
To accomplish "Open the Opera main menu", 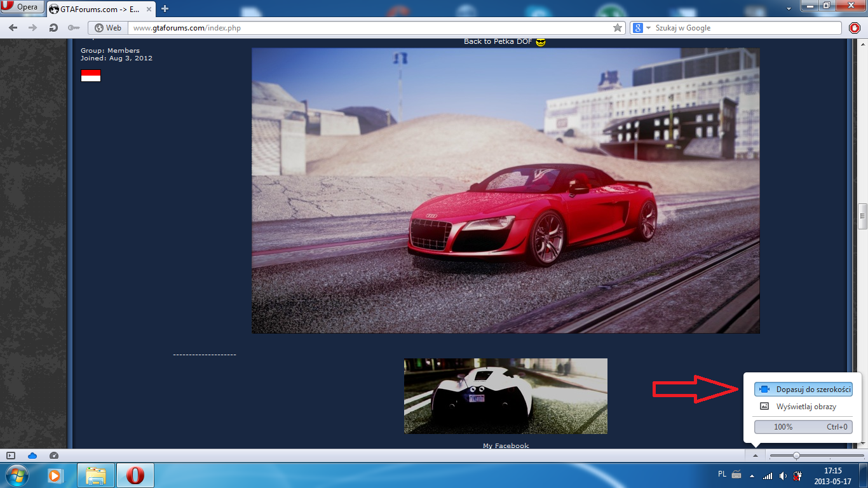I will click(22, 8).
